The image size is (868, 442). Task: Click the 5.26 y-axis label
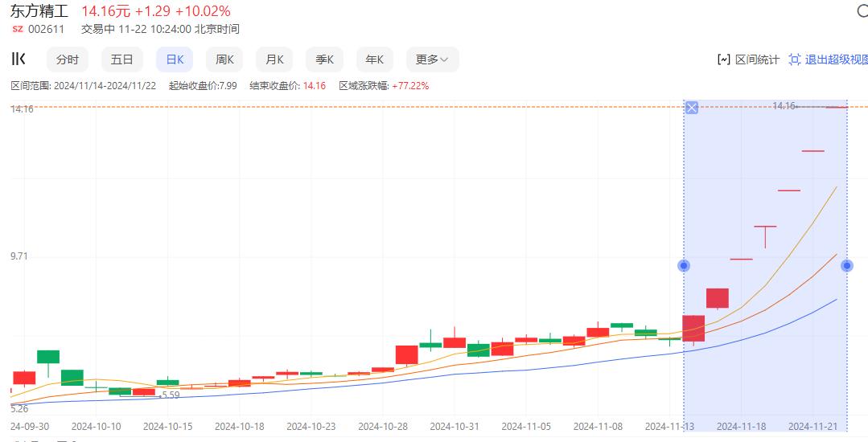click(19, 409)
